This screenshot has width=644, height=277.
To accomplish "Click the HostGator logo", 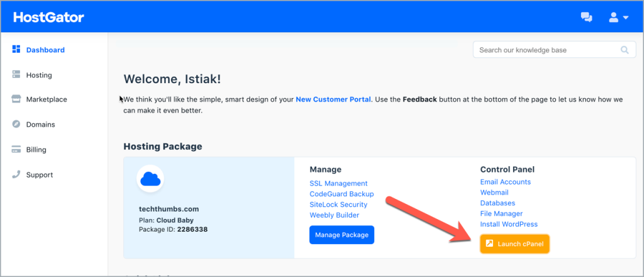I will (x=48, y=17).
